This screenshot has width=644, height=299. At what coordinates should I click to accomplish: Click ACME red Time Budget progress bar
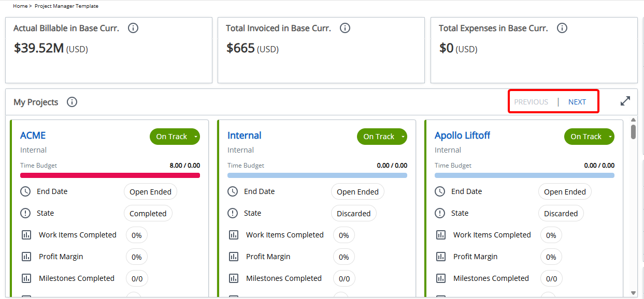110,175
